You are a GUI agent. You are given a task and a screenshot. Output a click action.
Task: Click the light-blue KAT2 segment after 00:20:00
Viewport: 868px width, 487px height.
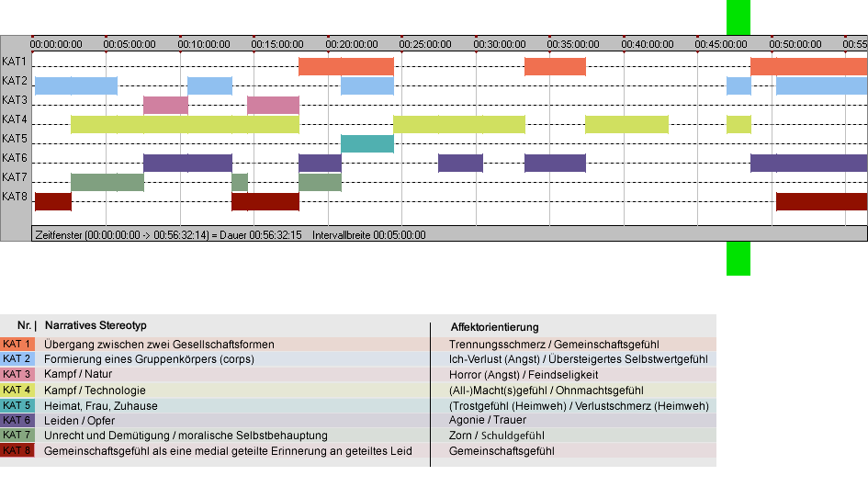[x=367, y=85]
